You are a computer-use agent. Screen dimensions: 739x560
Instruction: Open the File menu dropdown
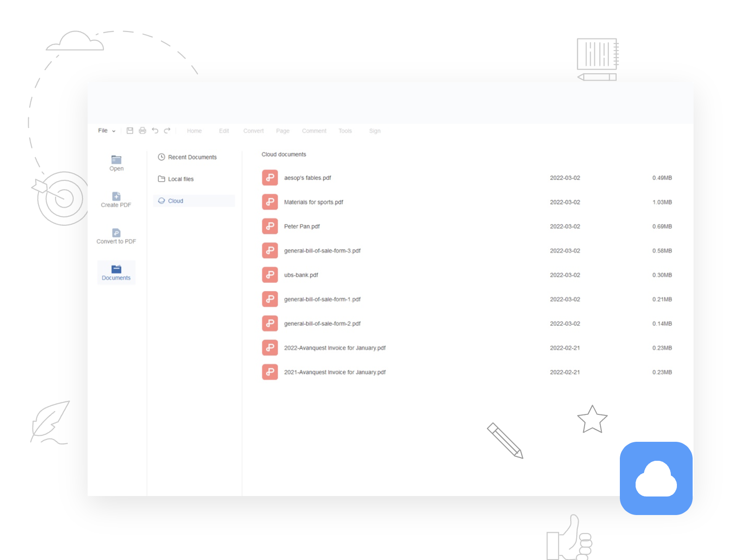pyautogui.click(x=107, y=131)
